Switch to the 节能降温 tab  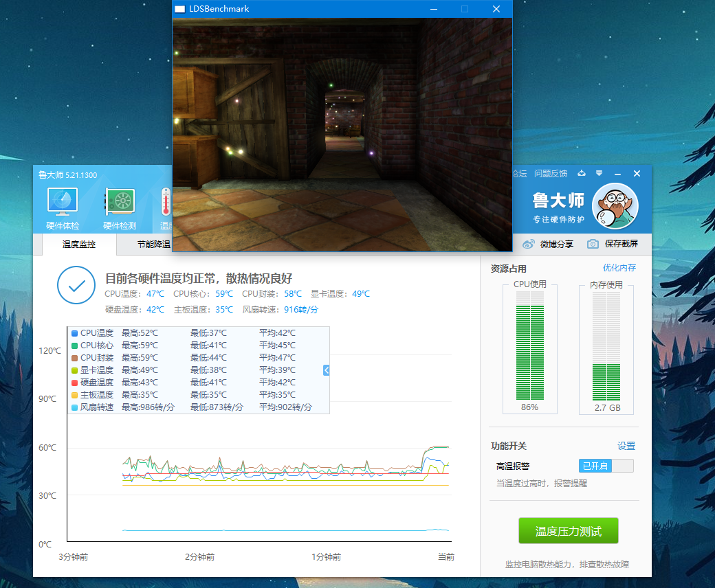coord(153,244)
